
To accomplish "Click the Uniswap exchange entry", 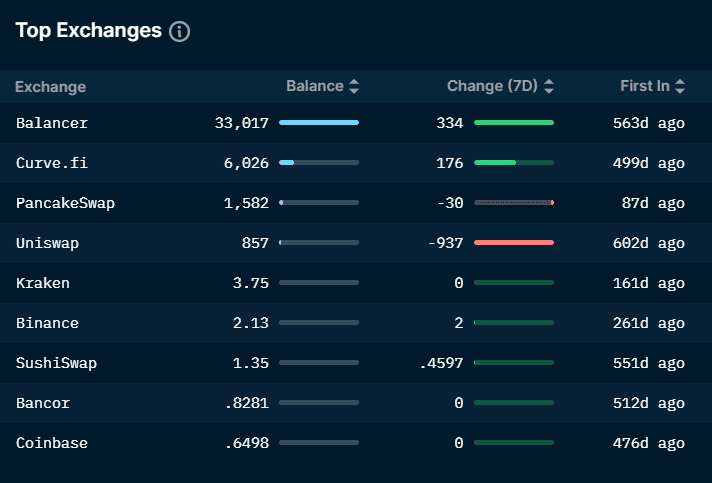I will tap(47, 243).
